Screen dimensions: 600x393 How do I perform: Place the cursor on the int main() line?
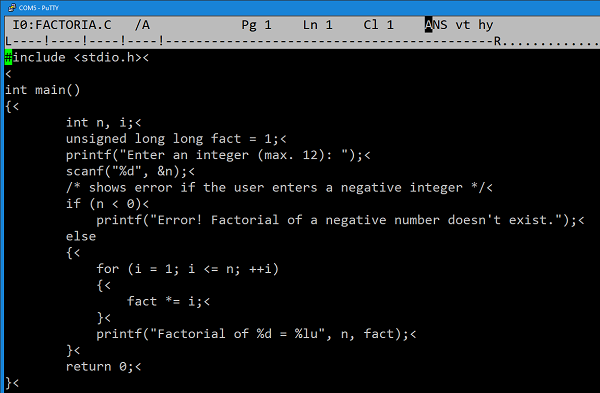[x=42, y=90]
